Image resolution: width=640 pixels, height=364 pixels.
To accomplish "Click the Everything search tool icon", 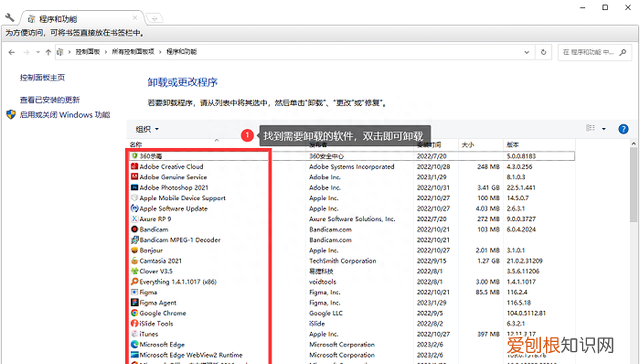I will pos(135,282).
